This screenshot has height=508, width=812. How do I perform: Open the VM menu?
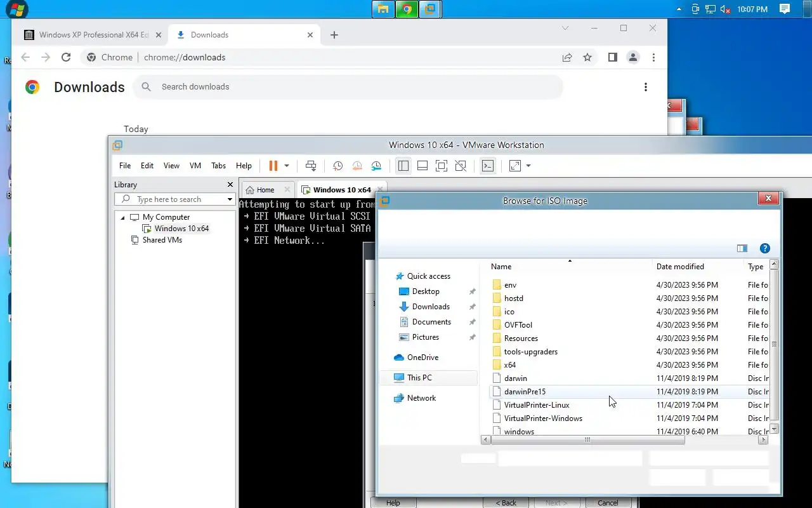coord(195,166)
